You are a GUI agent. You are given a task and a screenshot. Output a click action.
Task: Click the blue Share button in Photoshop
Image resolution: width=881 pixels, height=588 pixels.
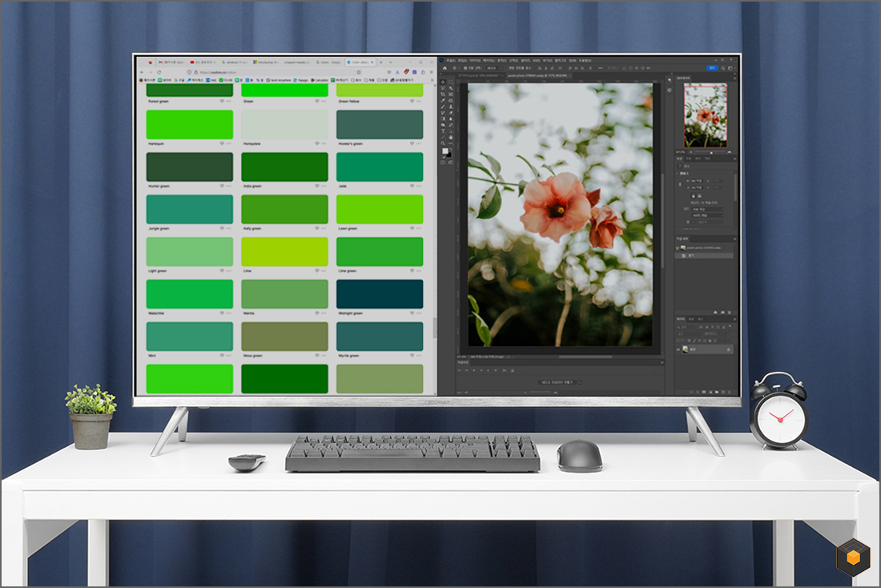(x=710, y=68)
